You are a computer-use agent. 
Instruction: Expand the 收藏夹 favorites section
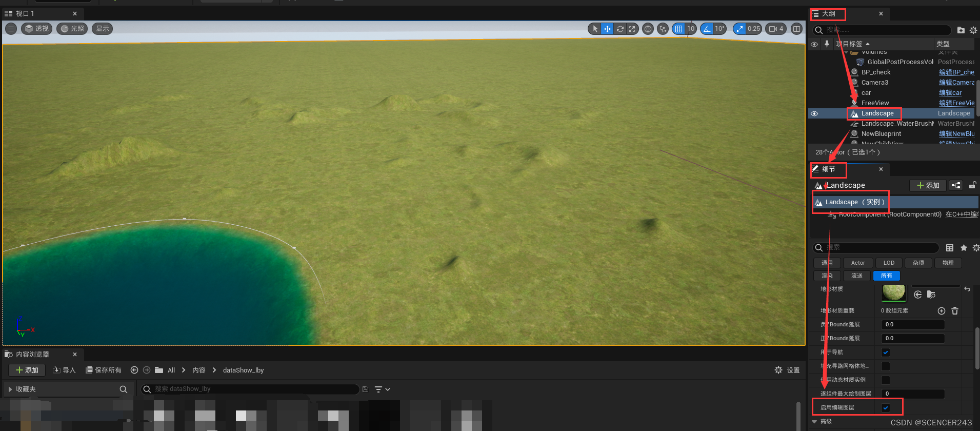tap(10, 389)
